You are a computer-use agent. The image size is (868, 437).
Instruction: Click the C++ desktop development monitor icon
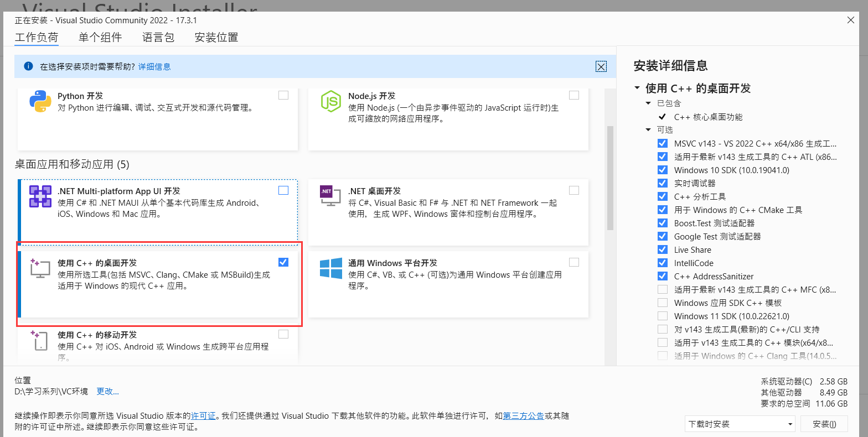click(x=40, y=268)
